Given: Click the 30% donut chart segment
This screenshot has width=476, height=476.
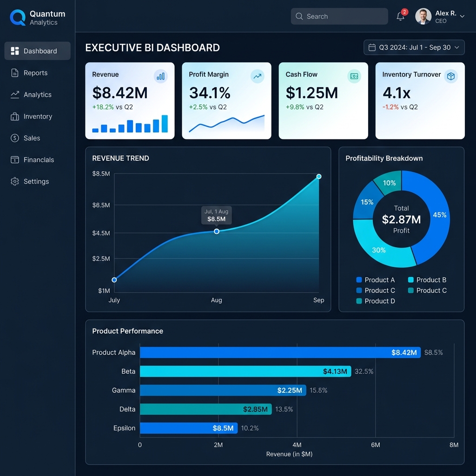Looking at the screenshot, I should pyautogui.click(x=379, y=250).
